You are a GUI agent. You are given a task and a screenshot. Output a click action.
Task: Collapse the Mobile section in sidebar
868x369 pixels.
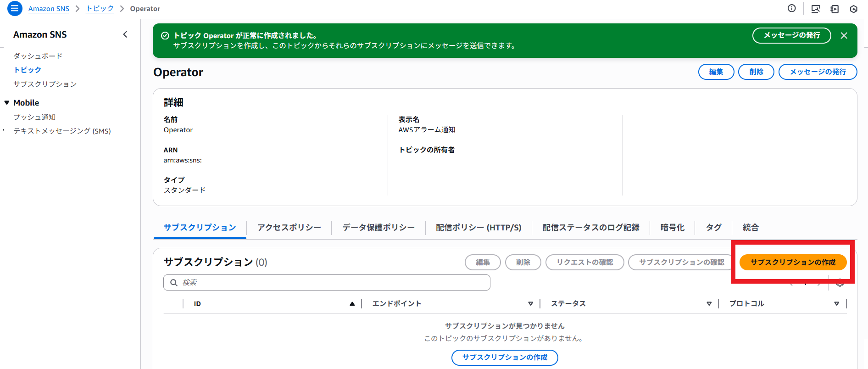[x=7, y=103]
